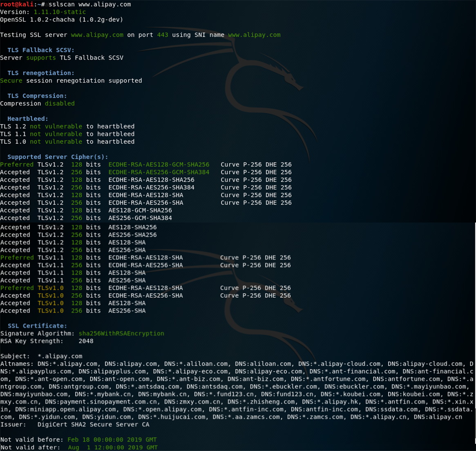Click the RSA Key Strength value '2048'

pyautogui.click(x=86, y=341)
